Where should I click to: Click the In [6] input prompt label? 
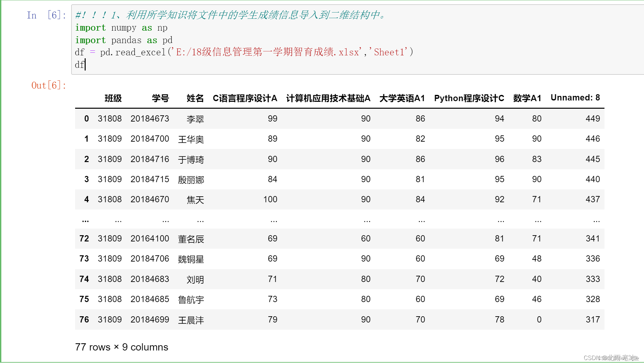pos(46,15)
